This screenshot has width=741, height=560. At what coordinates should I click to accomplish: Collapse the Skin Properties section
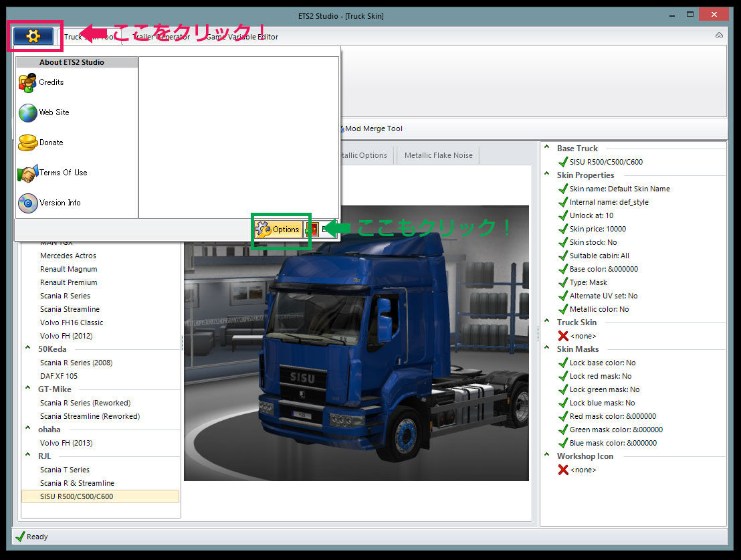click(x=547, y=173)
